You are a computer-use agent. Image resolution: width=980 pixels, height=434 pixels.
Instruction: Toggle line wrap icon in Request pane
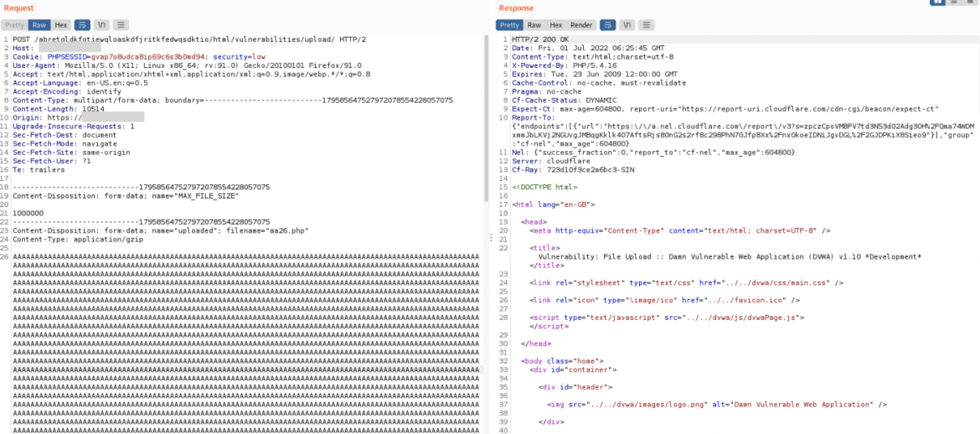(x=82, y=25)
